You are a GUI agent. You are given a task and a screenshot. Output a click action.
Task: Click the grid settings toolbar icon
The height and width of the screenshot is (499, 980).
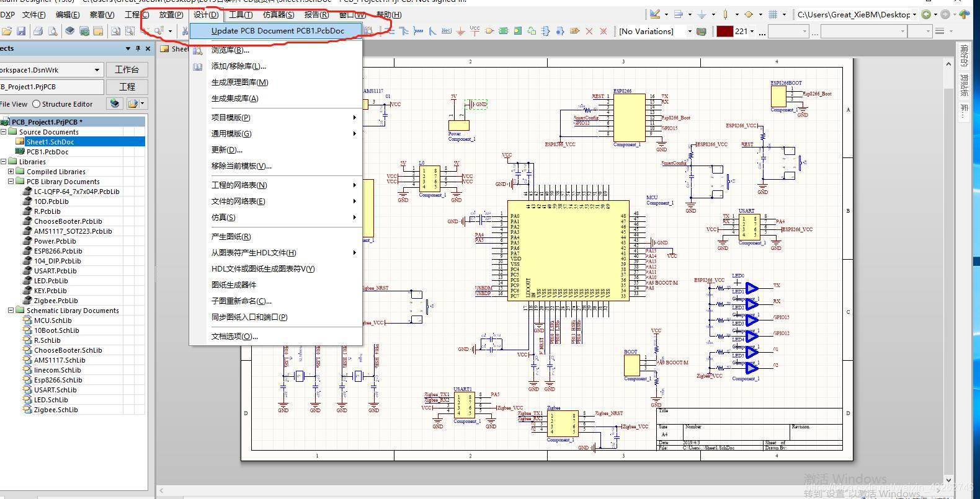(x=773, y=14)
